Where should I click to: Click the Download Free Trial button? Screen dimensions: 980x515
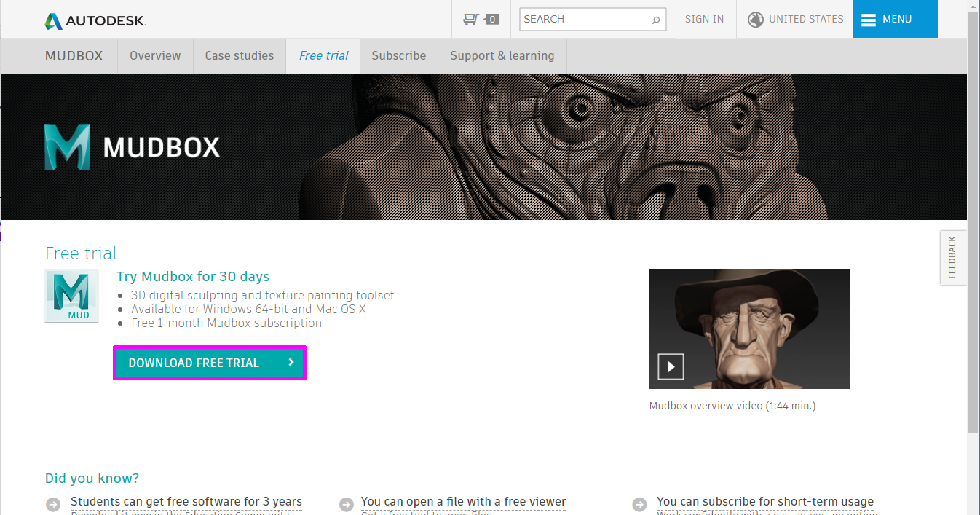coord(210,363)
